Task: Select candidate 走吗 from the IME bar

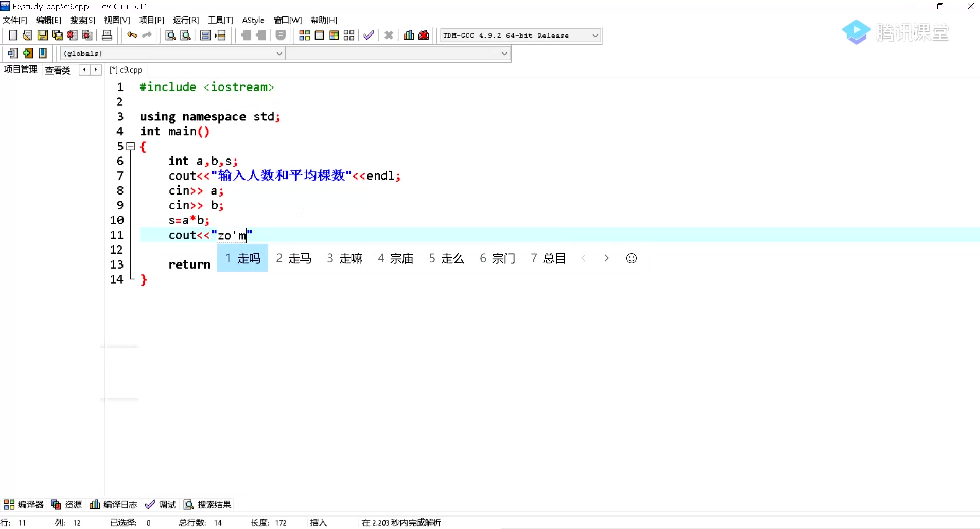Action: point(243,258)
